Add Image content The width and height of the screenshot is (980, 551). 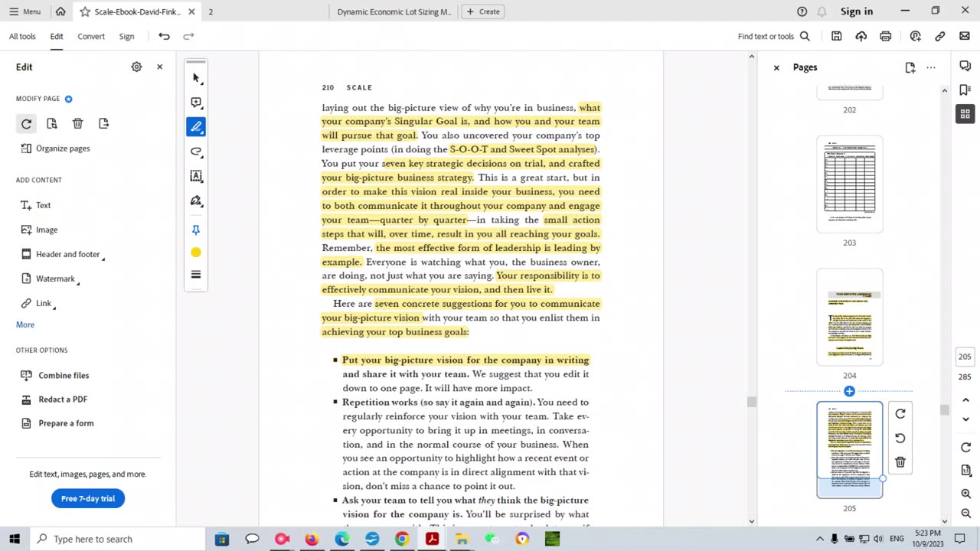pyautogui.click(x=39, y=230)
